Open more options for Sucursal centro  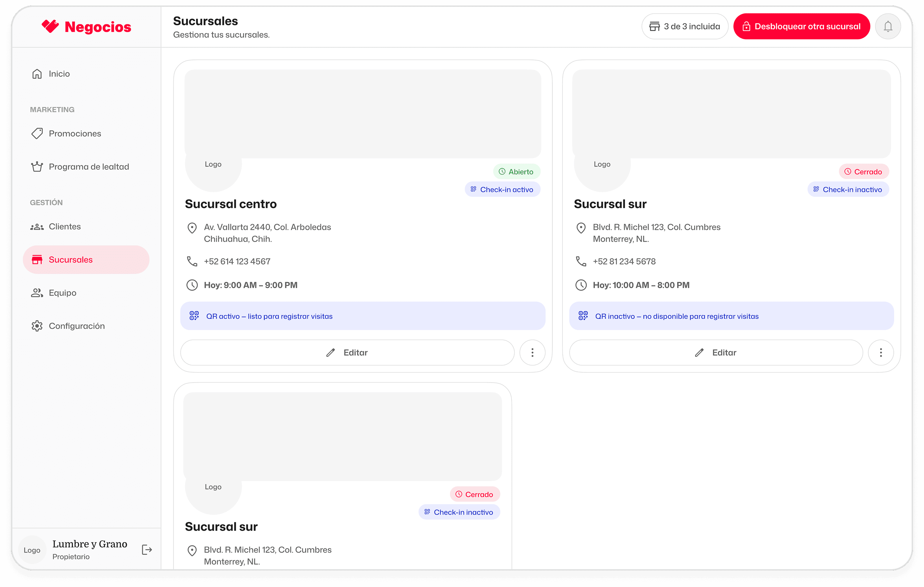(x=532, y=352)
